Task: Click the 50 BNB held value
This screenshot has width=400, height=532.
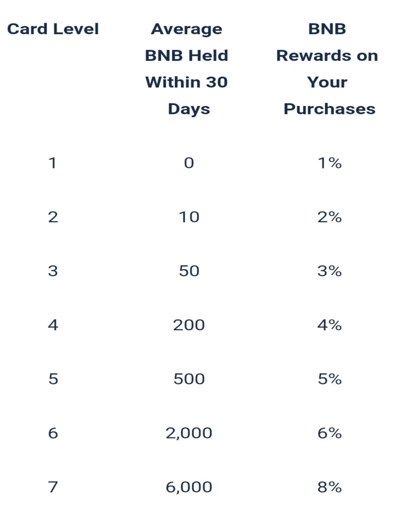Action: coord(189,271)
